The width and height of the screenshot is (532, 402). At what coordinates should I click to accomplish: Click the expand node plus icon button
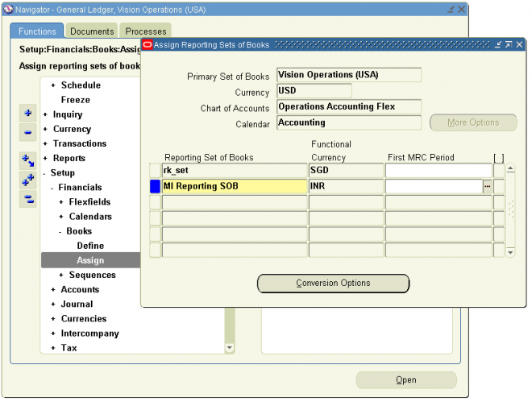[x=28, y=114]
